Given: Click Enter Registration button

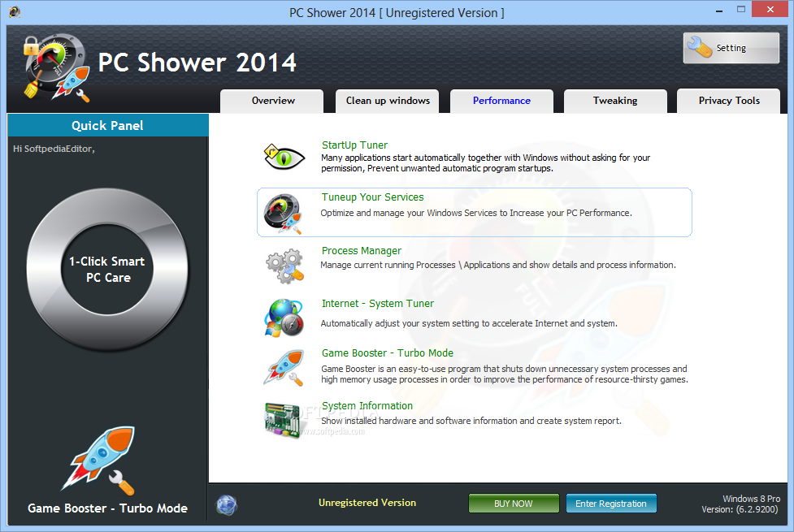Looking at the screenshot, I should 611,504.
